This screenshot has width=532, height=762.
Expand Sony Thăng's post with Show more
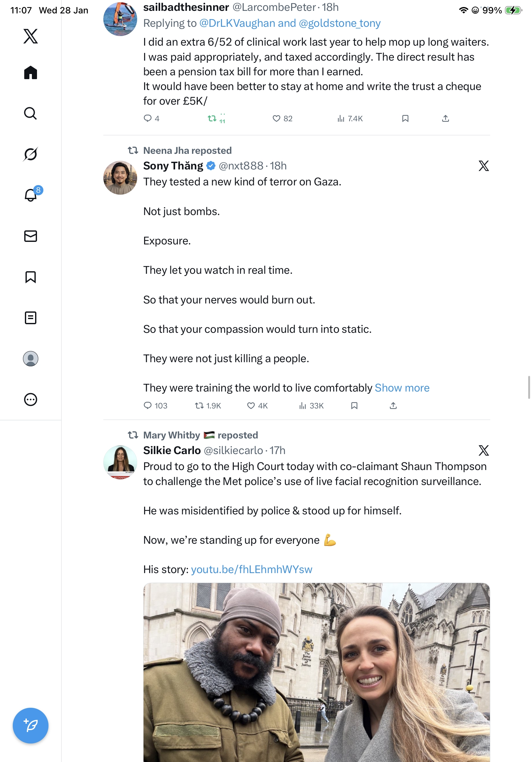coord(402,388)
